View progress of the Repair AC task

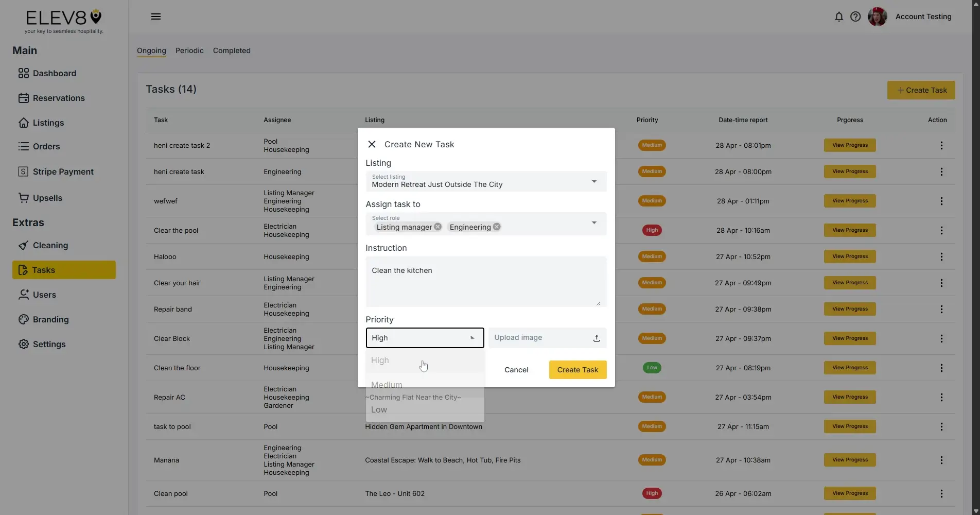point(849,397)
